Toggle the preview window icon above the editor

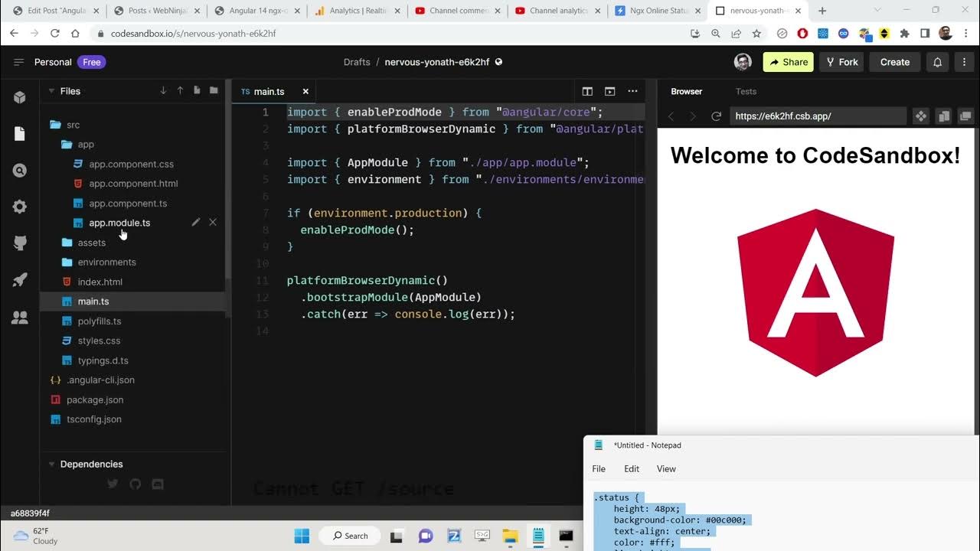(x=609, y=91)
